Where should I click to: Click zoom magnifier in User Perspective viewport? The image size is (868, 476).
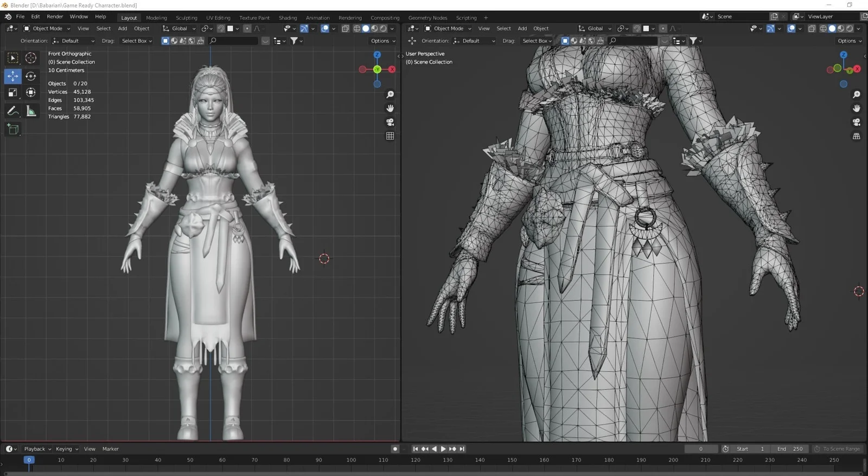pos(857,94)
